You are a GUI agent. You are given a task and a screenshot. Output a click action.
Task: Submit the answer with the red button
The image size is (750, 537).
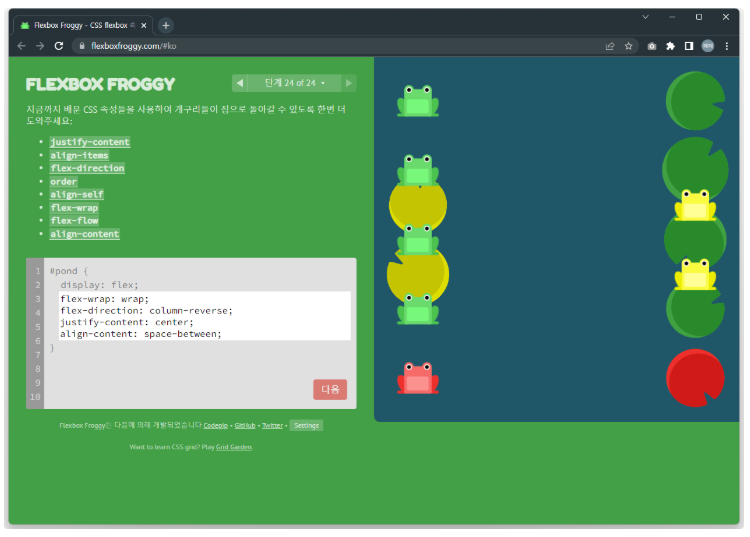coord(330,390)
